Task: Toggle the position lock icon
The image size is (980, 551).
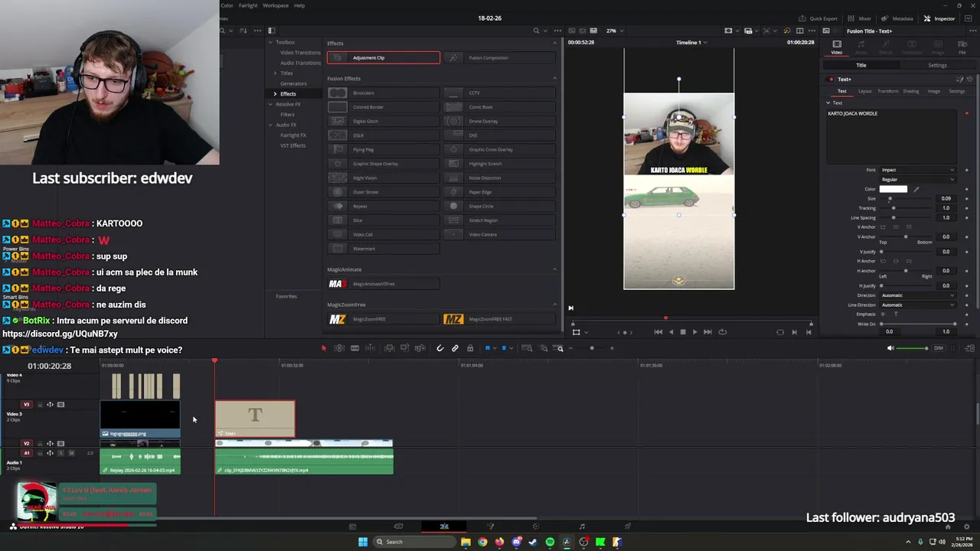Action: (470, 348)
